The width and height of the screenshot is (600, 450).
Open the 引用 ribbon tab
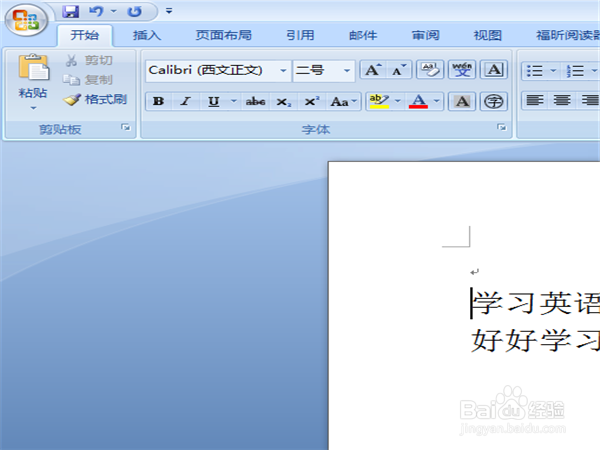pos(300,35)
